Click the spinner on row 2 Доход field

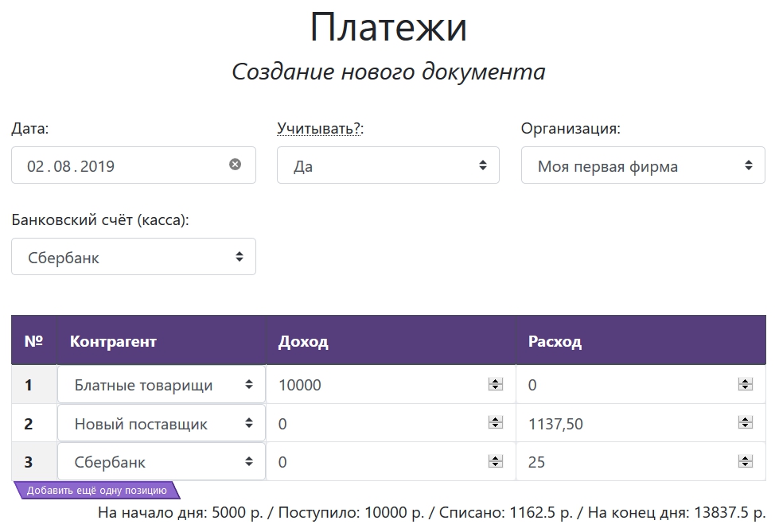pos(496,424)
